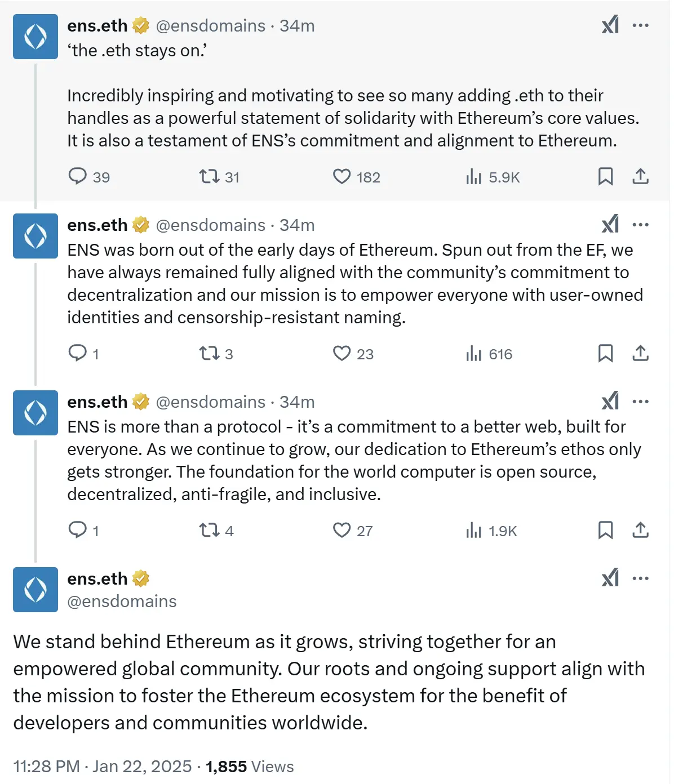
Task: Bookmark the first tweet
Action: pos(606,177)
